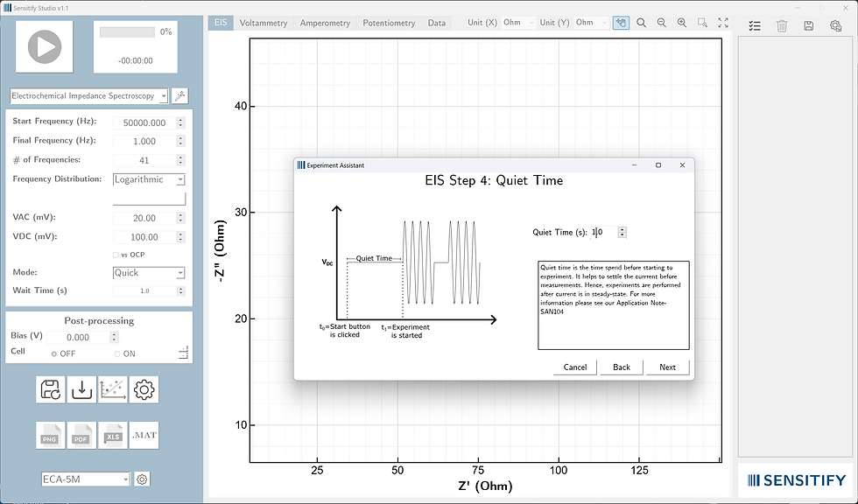
Task: Fit plot to full extent
Action: 723,23
